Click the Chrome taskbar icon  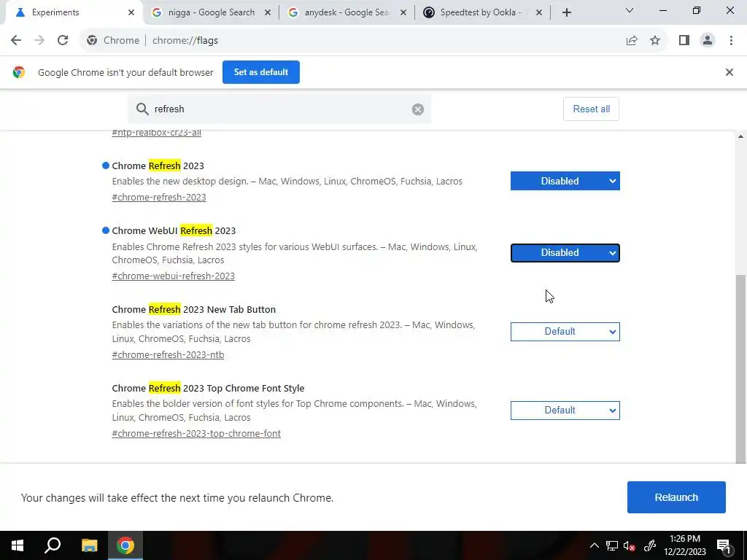(125, 545)
